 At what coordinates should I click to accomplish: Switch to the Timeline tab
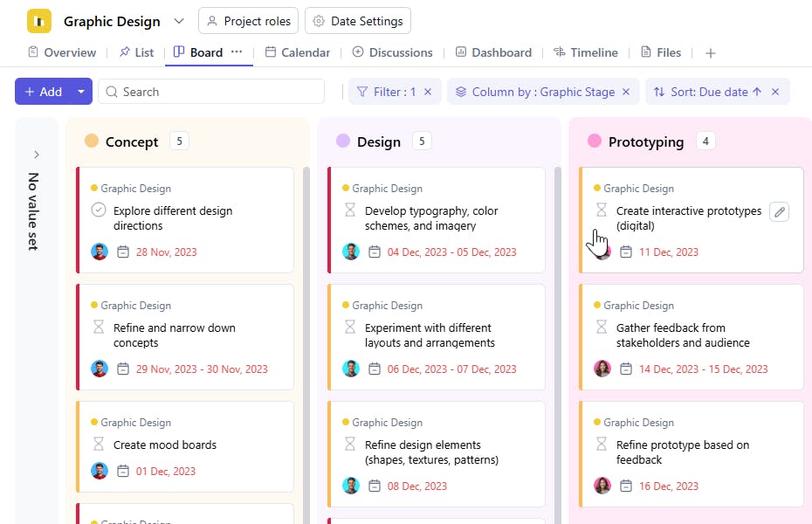coord(586,52)
